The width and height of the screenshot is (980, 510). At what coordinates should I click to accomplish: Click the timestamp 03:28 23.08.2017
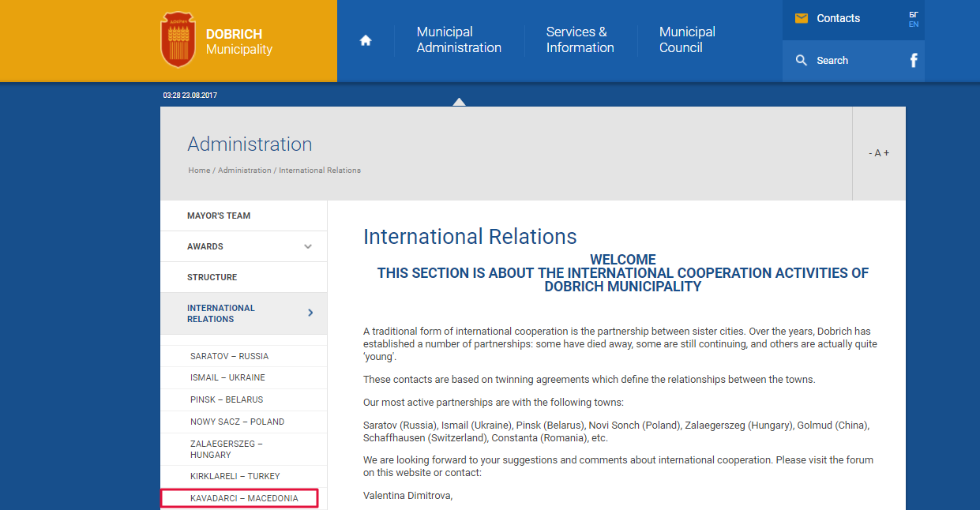click(190, 96)
